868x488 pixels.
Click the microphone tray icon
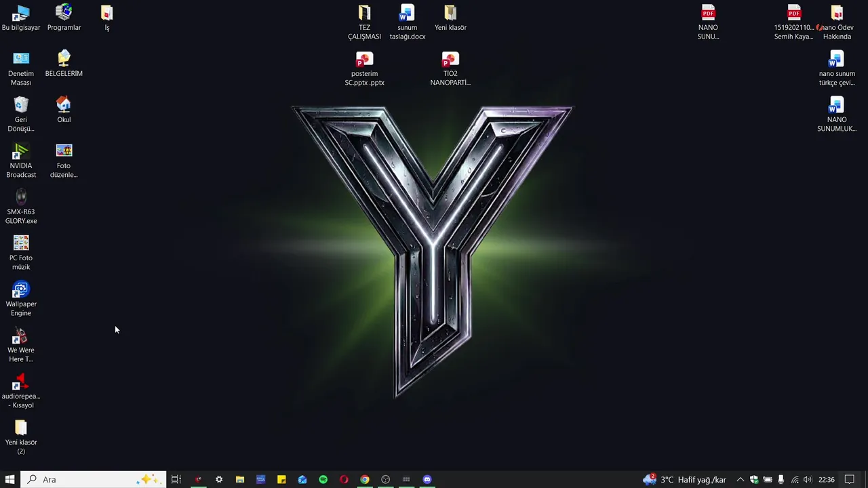(781, 479)
